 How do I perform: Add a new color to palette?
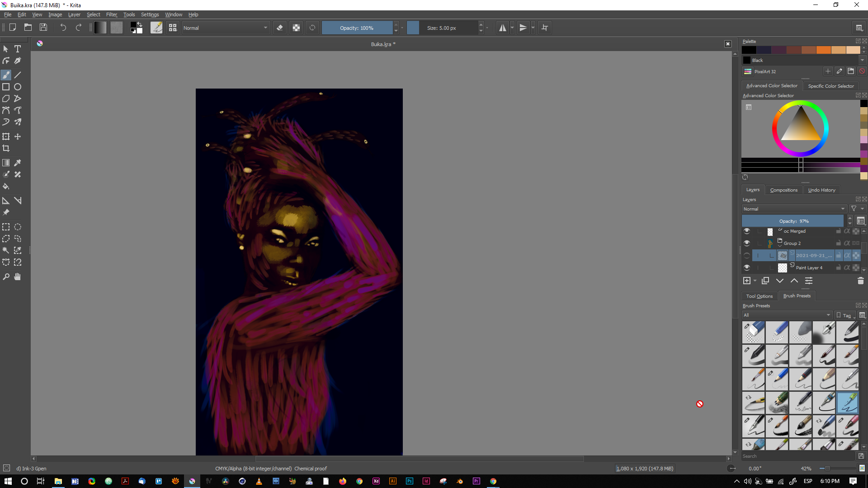coord(828,71)
